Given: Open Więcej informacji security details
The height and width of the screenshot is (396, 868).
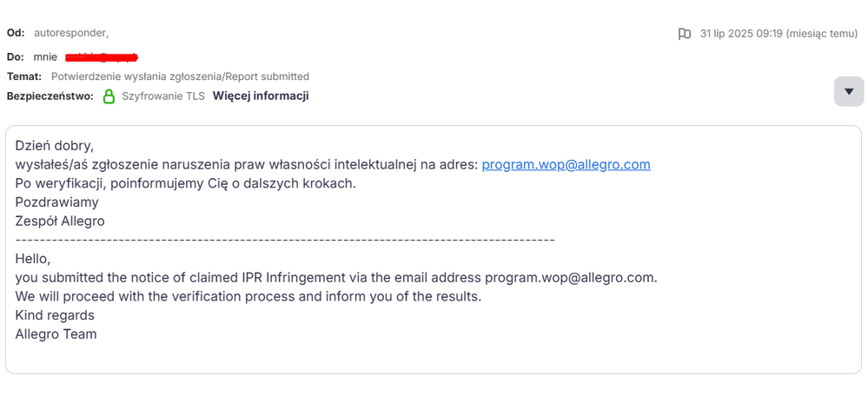Looking at the screenshot, I should [261, 96].
